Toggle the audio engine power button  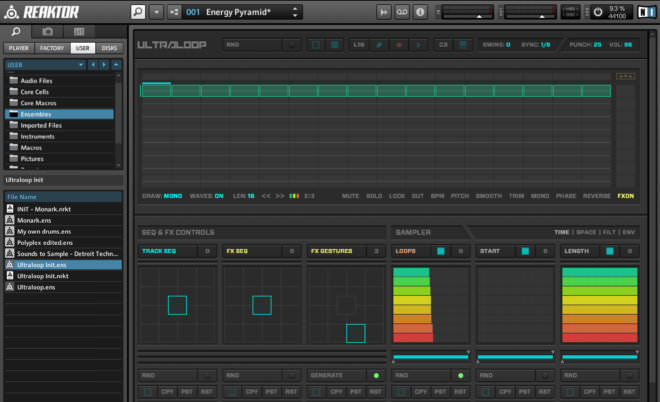[x=598, y=12]
